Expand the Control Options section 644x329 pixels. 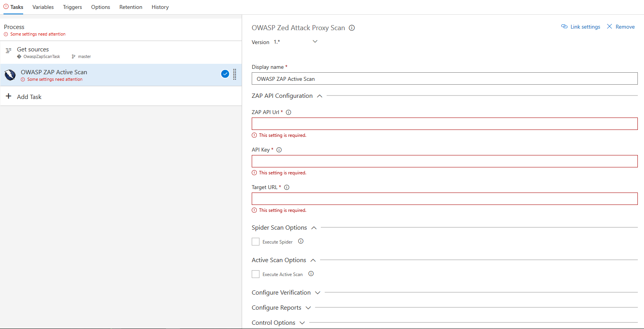[x=302, y=323]
